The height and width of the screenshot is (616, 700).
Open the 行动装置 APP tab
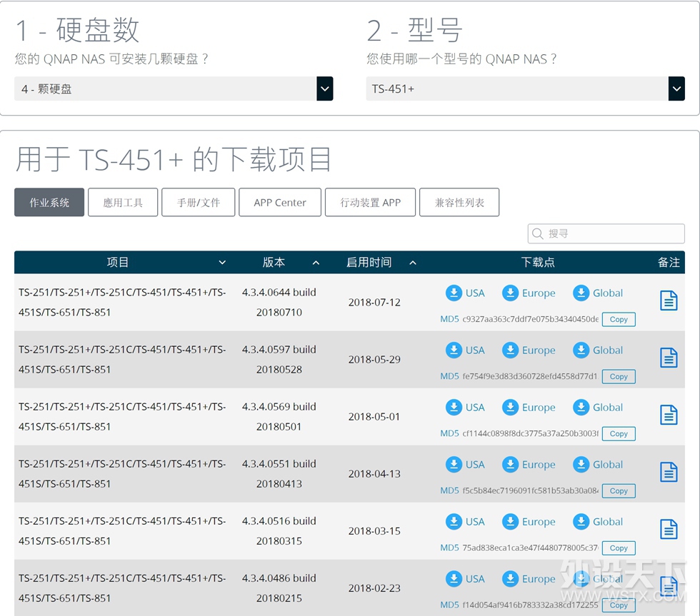pos(370,203)
